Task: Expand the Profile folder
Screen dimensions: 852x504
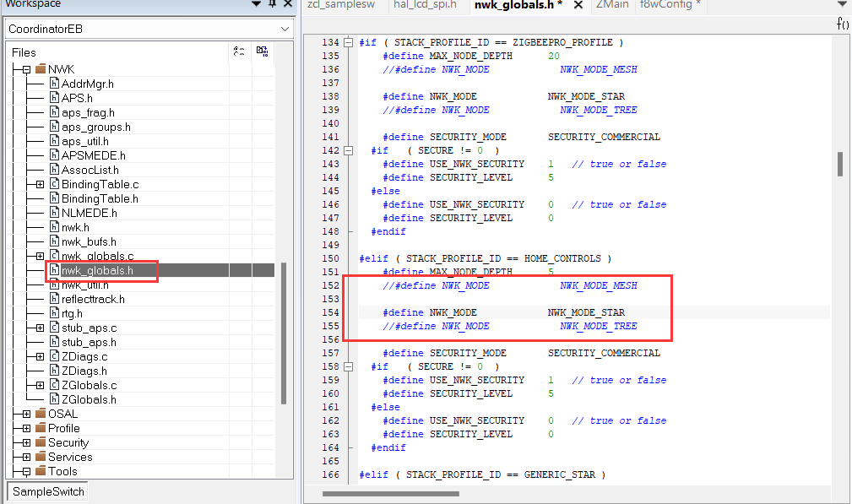Action: [x=26, y=429]
